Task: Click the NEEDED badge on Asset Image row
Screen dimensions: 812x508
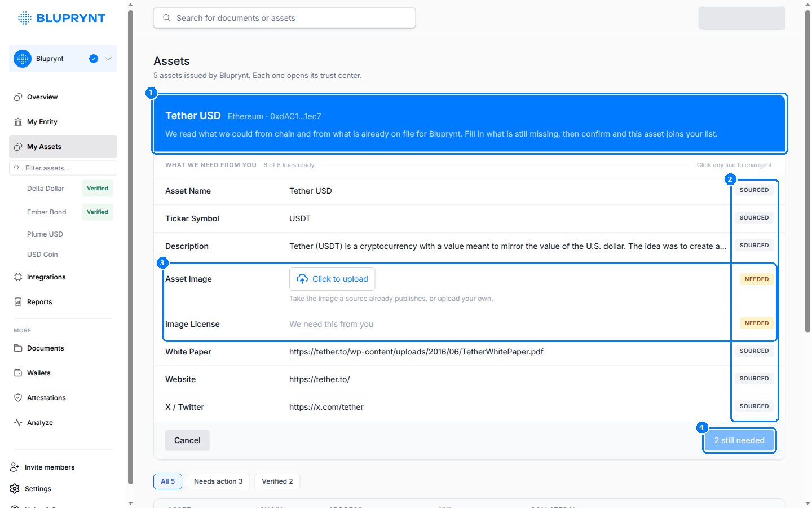Action: click(757, 279)
